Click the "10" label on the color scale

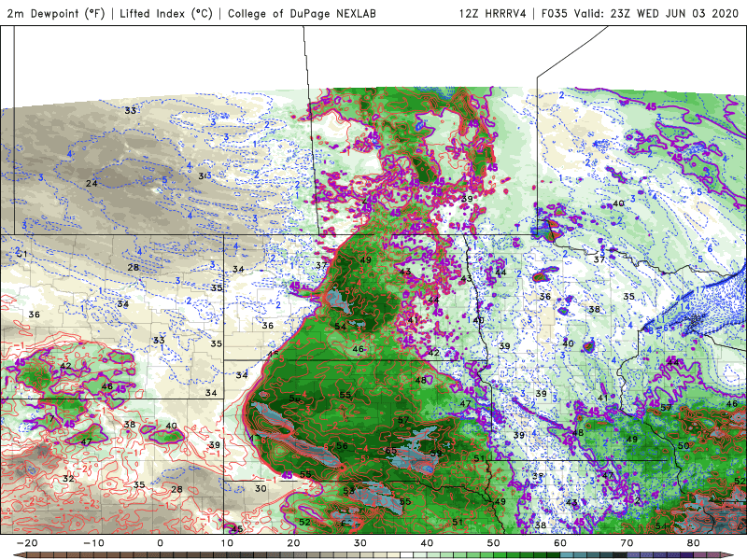(227, 543)
